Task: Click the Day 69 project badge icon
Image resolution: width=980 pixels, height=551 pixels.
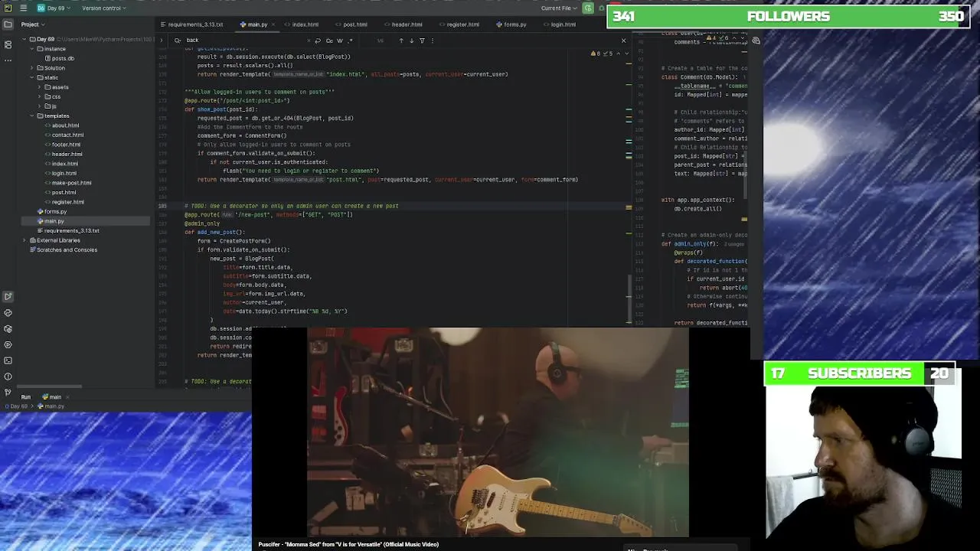Action: point(41,8)
